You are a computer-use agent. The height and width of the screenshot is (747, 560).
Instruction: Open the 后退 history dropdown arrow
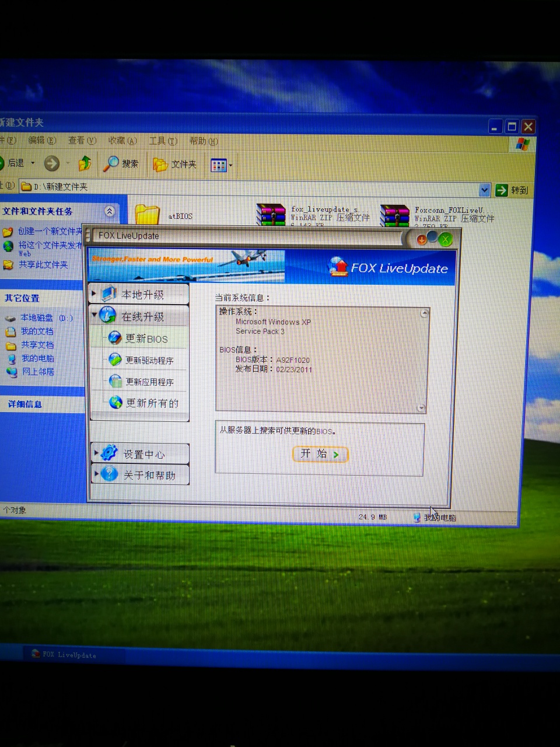tap(33, 163)
